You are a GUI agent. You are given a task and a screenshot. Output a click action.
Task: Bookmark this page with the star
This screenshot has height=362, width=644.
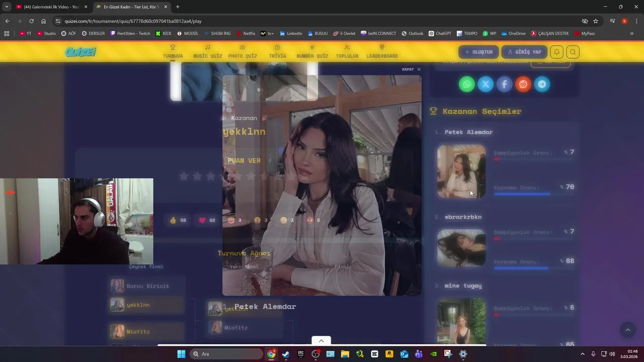click(x=596, y=21)
